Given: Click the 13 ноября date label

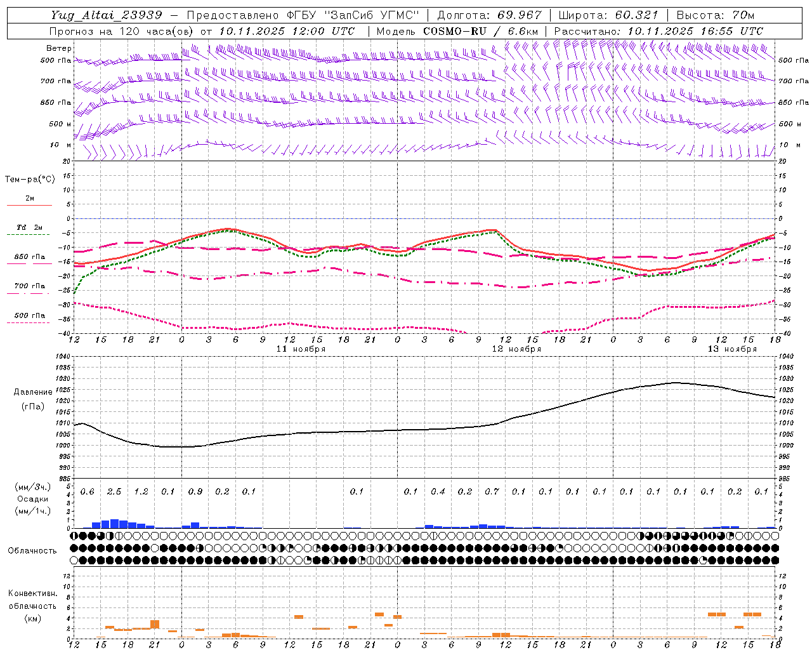Looking at the screenshot, I should pos(733,349).
